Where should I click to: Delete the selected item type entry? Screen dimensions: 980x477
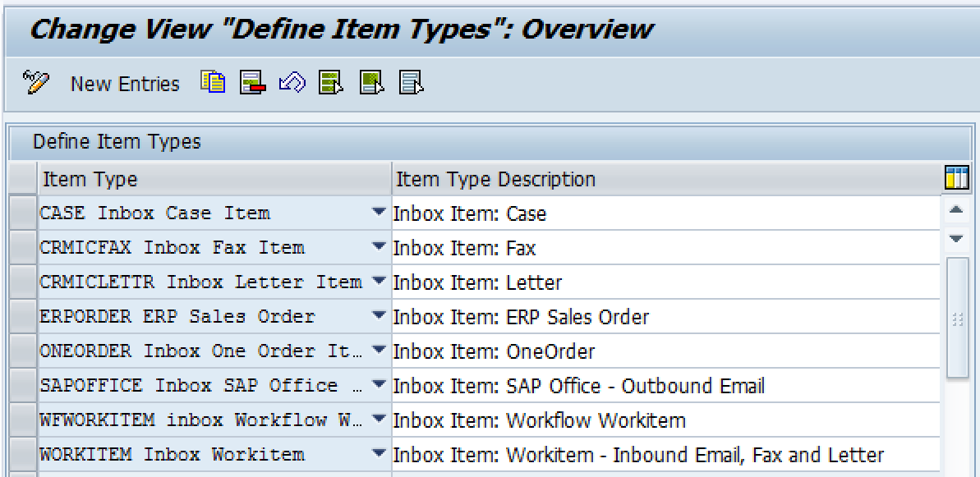coord(251,83)
